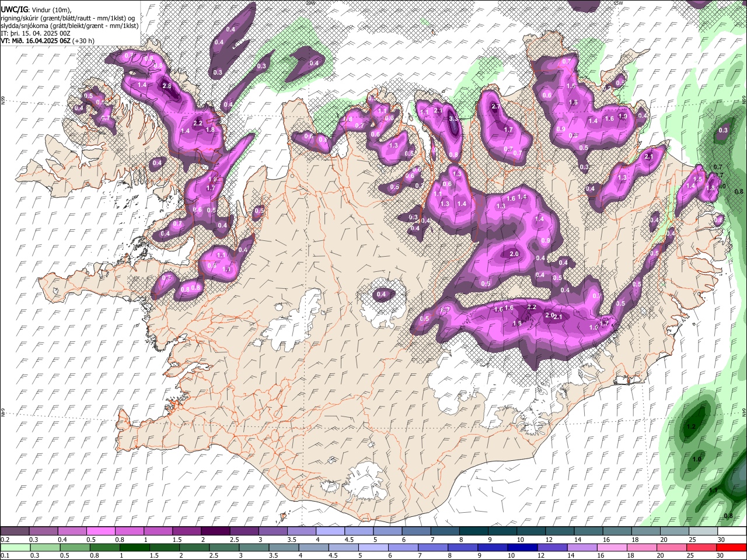Click the 15W longitude label
747x560 pixels.
(x=618, y=3)
